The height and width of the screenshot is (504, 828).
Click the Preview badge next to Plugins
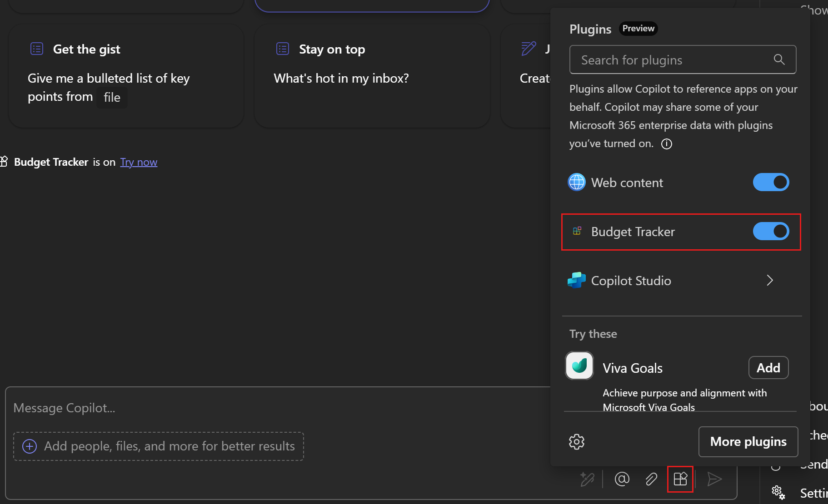[638, 28]
